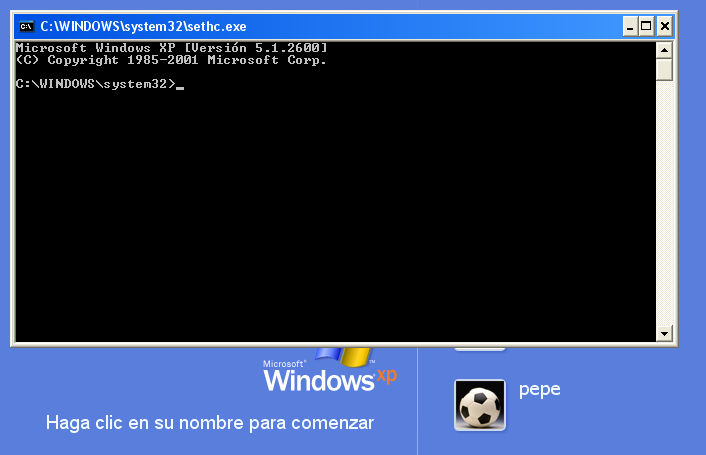Click the blinking cursor after the prompt

[180, 88]
